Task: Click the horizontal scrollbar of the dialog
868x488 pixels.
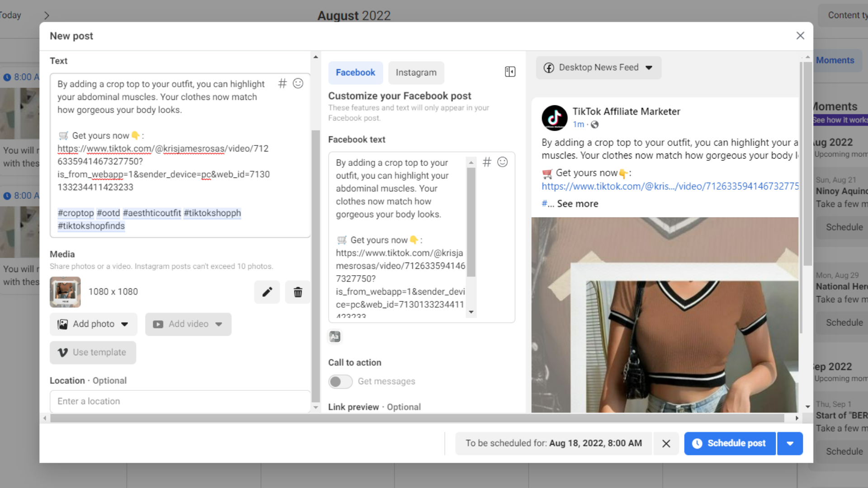Action: pos(416,418)
